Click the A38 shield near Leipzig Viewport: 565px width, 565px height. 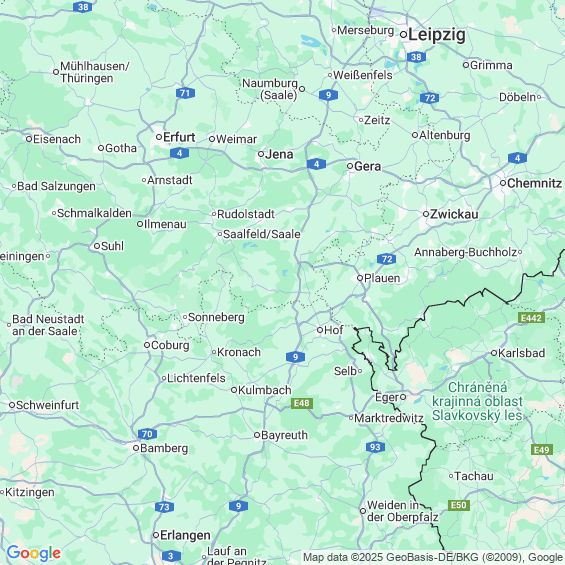[x=416, y=57]
